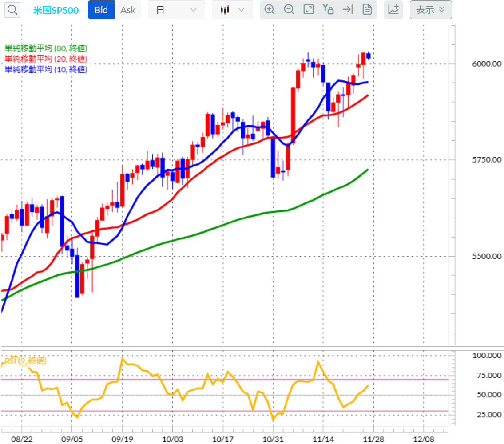Click the 単純移動平均 (10, 終値) legend label

pos(46,69)
